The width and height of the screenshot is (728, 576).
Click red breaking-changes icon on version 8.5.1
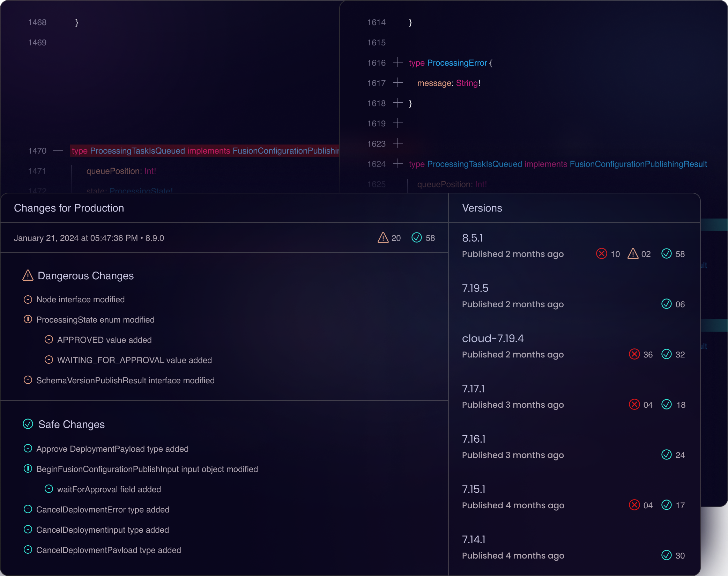coord(601,253)
